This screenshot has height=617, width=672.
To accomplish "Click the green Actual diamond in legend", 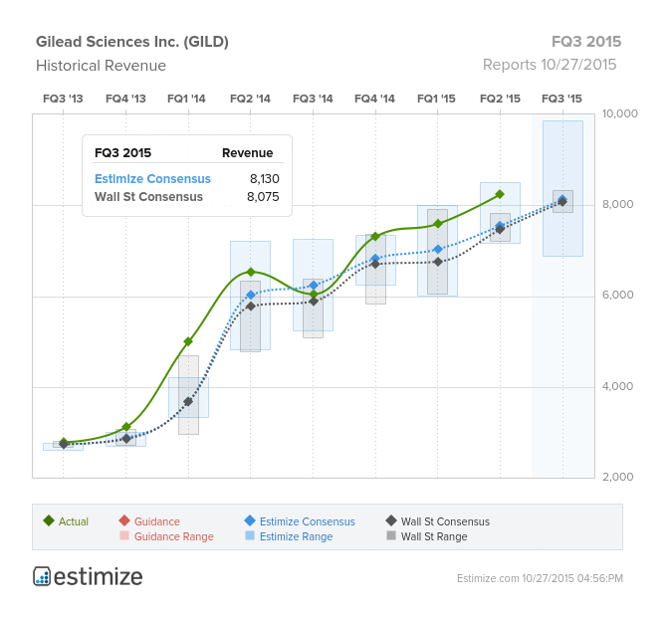I will click(x=49, y=520).
